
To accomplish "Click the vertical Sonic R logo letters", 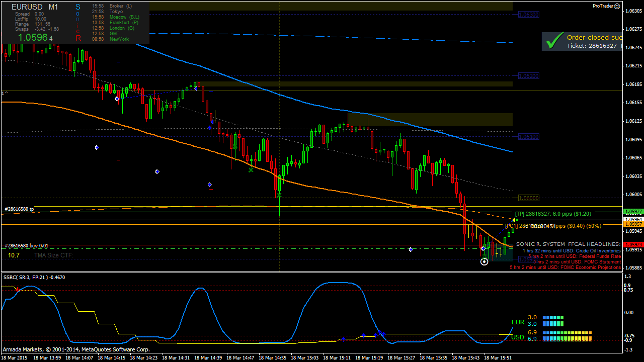I will (x=78, y=22).
